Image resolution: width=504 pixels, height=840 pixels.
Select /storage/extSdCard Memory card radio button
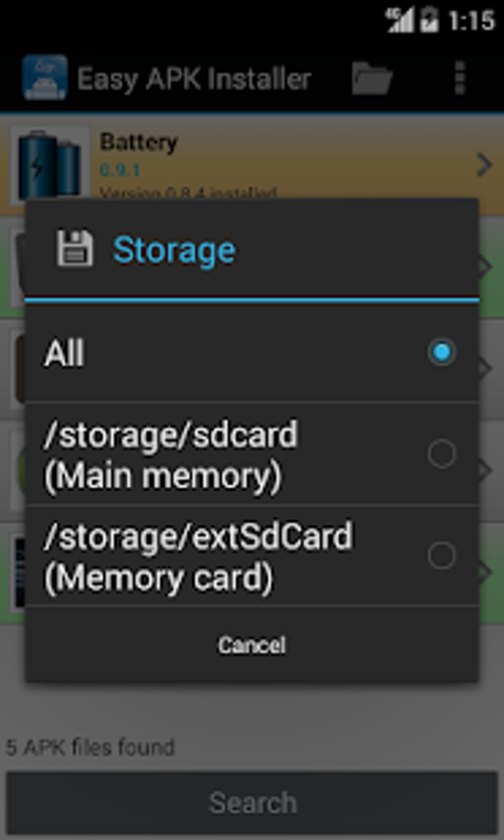441,555
